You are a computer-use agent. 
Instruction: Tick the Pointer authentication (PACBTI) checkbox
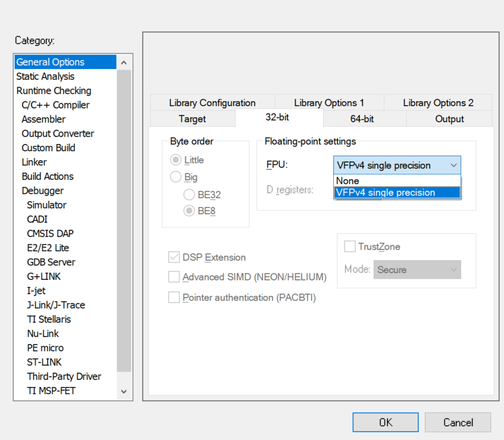pyautogui.click(x=174, y=297)
